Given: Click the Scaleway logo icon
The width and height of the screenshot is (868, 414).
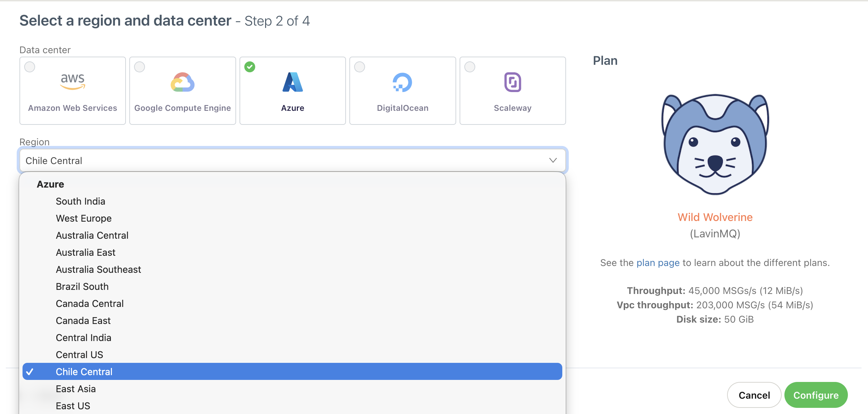Looking at the screenshot, I should coord(512,82).
